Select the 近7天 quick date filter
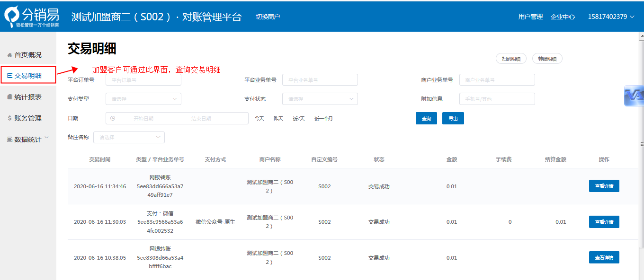644x280 pixels. point(299,119)
